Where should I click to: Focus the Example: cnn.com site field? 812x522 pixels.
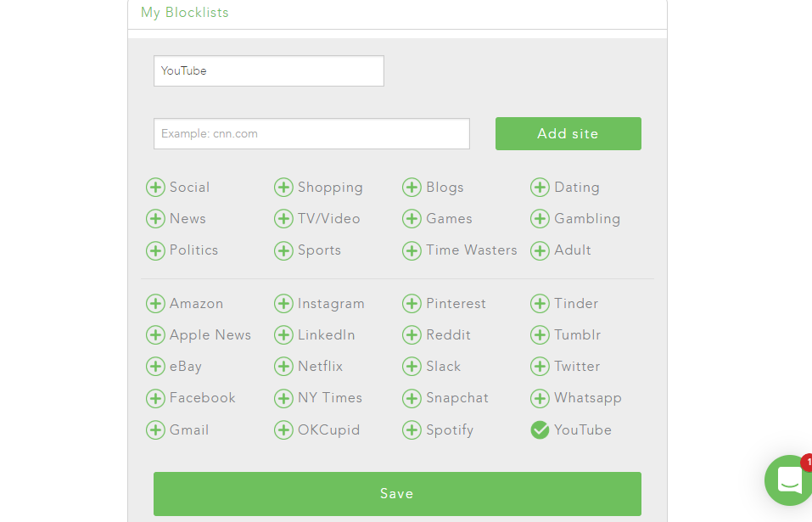tap(311, 134)
